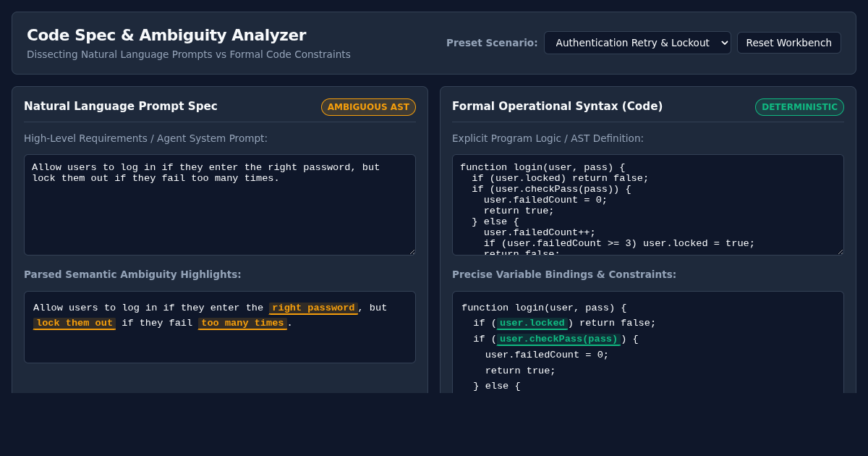Click the "Parsed Semantic Ambiguity Highlights:" label

tap(132, 274)
